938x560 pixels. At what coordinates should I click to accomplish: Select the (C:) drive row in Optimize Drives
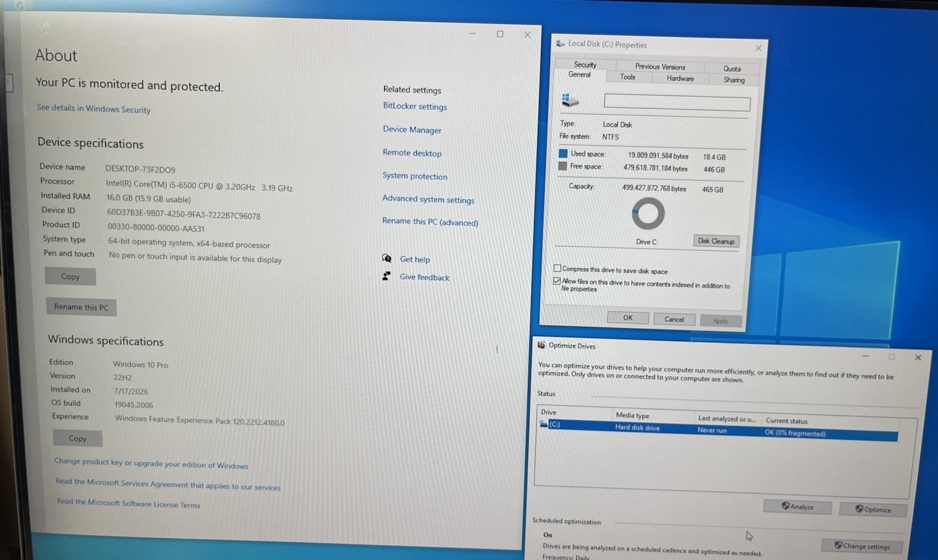(x=717, y=429)
